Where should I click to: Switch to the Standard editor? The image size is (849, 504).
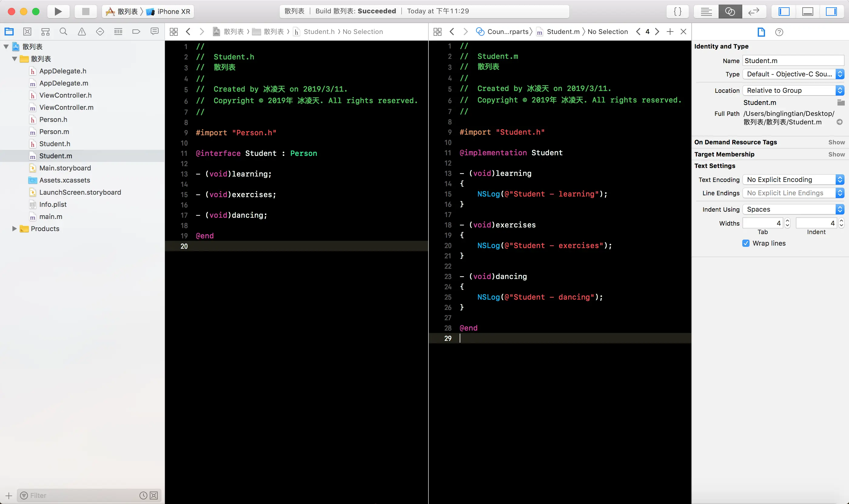[x=706, y=12]
